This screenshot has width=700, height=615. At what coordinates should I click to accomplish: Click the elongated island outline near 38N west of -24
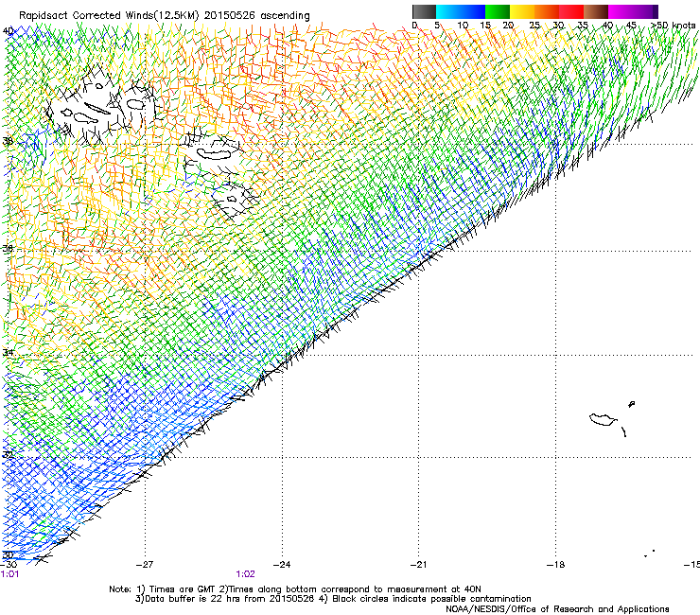(x=215, y=153)
